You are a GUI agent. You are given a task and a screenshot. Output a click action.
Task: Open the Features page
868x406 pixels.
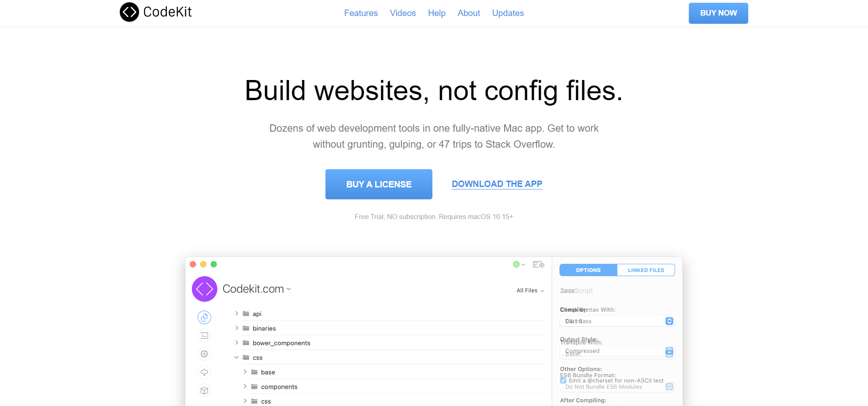tap(361, 13)
